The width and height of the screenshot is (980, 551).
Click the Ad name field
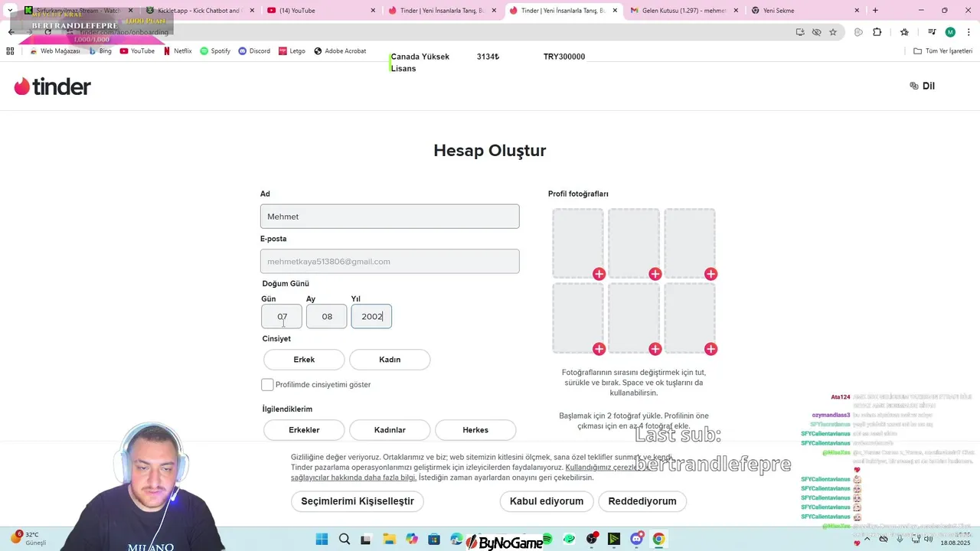(x=390, y=217)
